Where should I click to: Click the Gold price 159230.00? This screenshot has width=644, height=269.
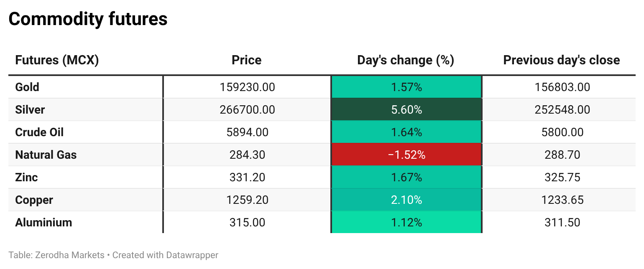click(x=247, y=87)
